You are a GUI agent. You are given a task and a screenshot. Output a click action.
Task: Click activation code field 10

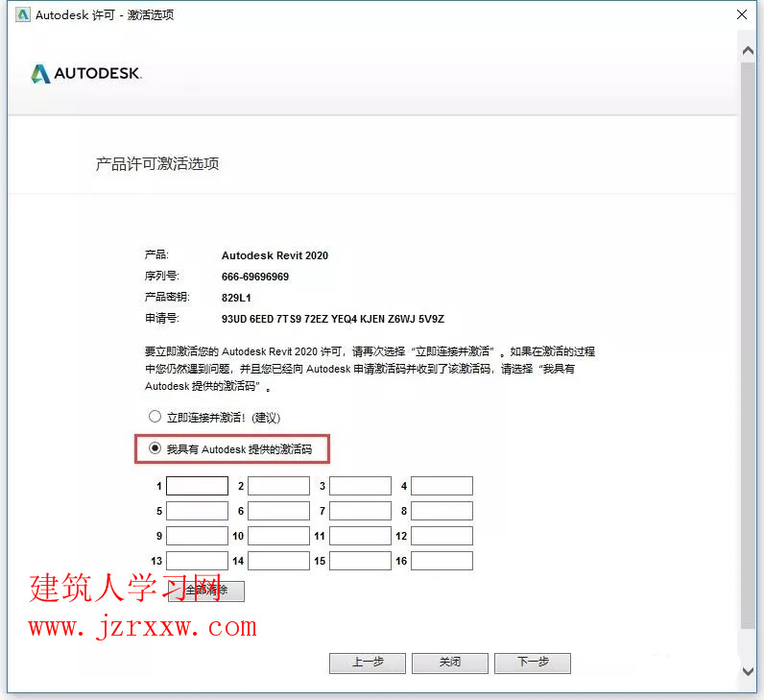click(x=278, y=536)
